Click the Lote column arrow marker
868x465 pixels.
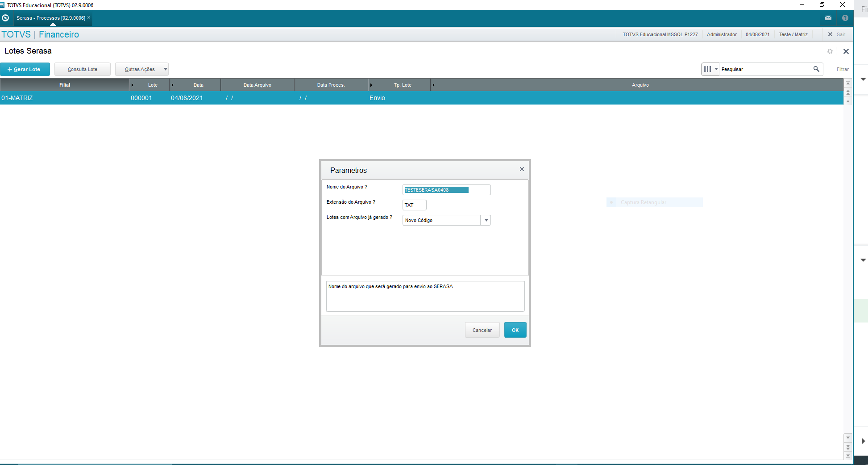(x=133, y=85)
